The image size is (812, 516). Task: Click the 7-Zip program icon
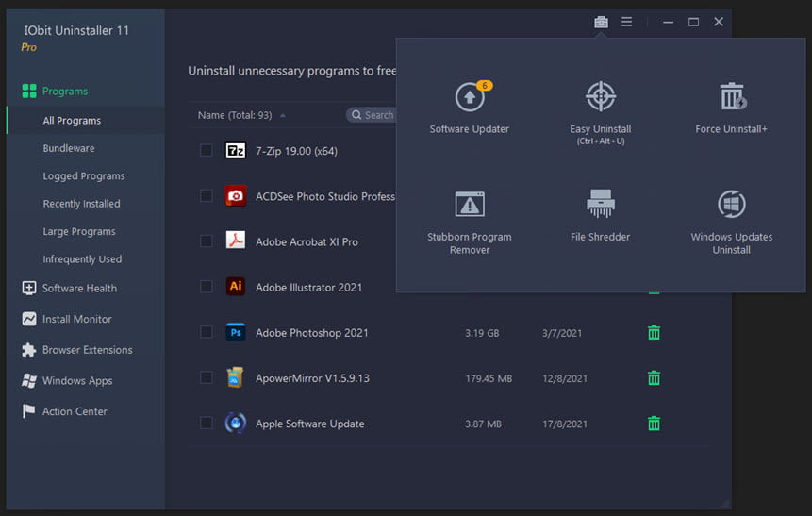click(x=236, y=151)
